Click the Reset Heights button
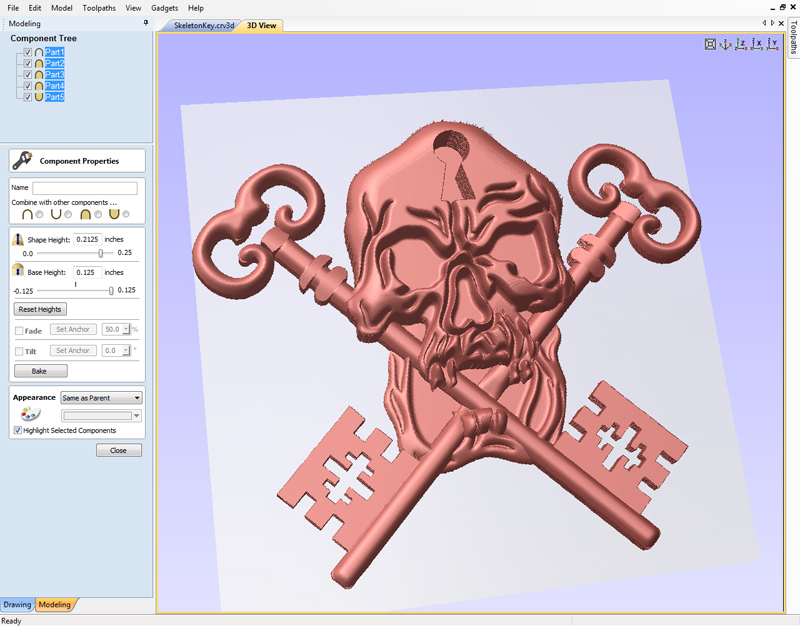The height and width of the screenshot is (626, 800). point(40,309)
